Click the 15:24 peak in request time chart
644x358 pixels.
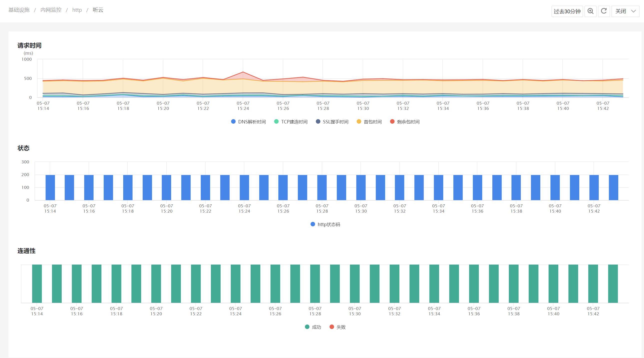point(243,72)
